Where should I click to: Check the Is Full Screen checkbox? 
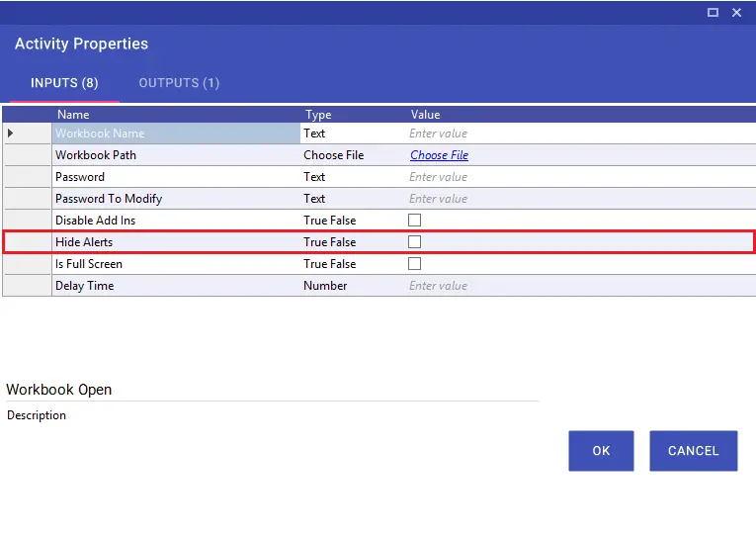[x=414, y=263]
